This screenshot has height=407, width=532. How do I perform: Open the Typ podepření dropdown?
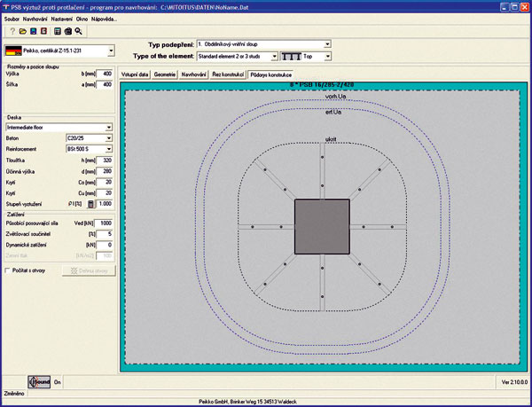pos(327,43)
